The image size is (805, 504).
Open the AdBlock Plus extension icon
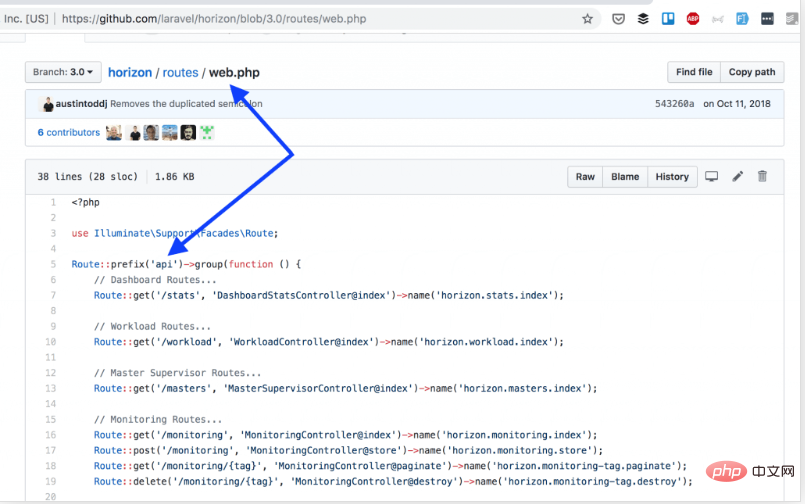click(693, 19)
